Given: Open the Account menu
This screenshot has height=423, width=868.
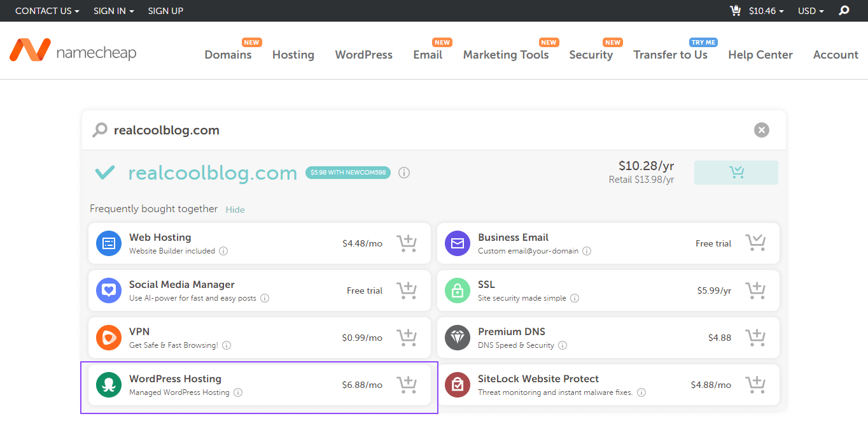Looking at the screenshot, I should point(836,55).
